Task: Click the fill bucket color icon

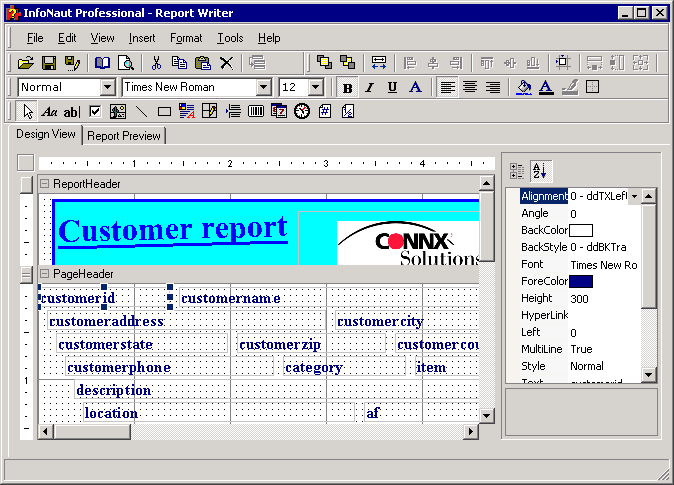Action: (x=524, y=87)
